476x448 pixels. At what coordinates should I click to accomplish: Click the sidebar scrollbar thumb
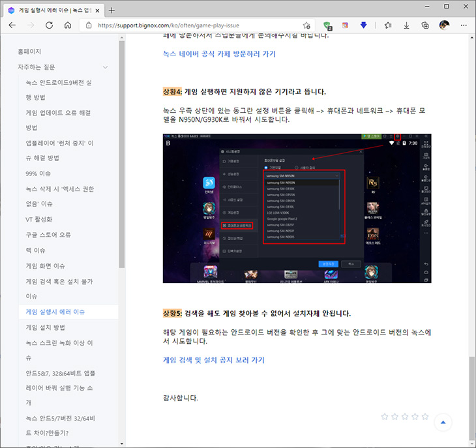click(122, 154)
